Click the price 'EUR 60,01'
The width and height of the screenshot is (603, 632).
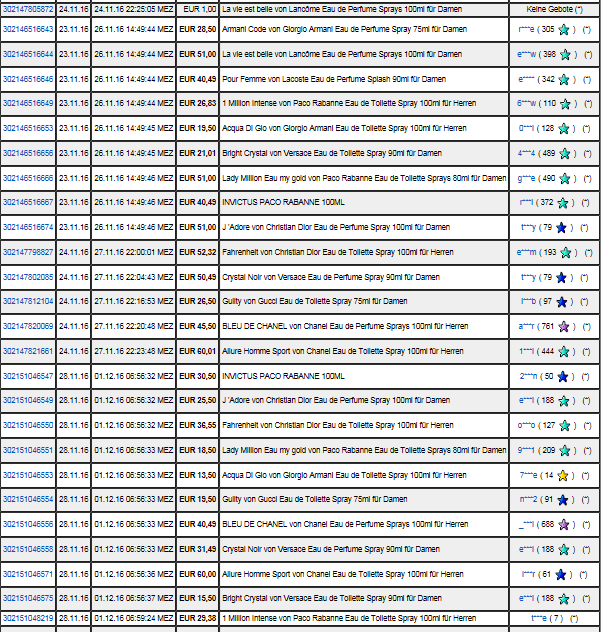pyautogui.click(x=198, y=351)
